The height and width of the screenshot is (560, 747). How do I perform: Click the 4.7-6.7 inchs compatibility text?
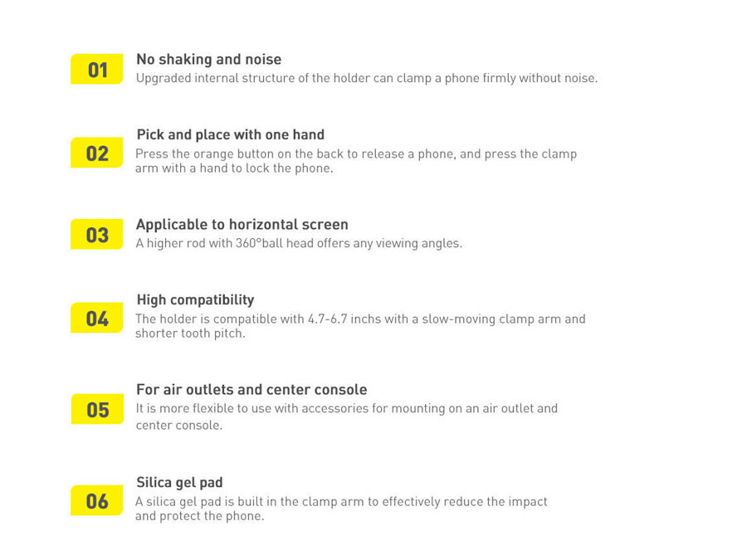coord(360,319)
